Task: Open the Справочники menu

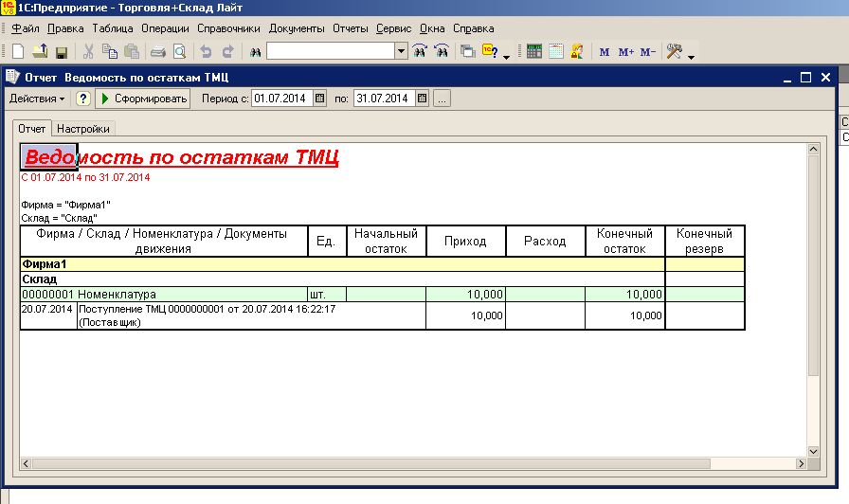Action: (228, 28)
